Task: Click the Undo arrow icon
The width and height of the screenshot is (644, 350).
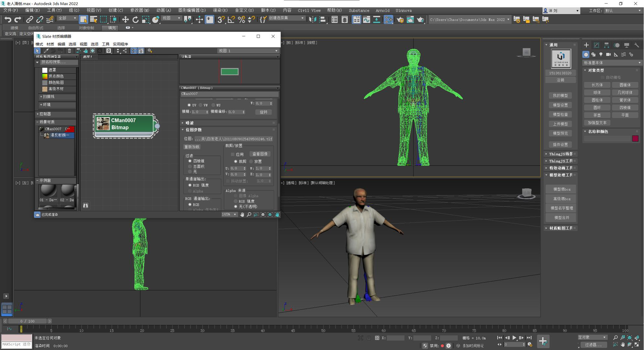Action: (x=7, y=20)
